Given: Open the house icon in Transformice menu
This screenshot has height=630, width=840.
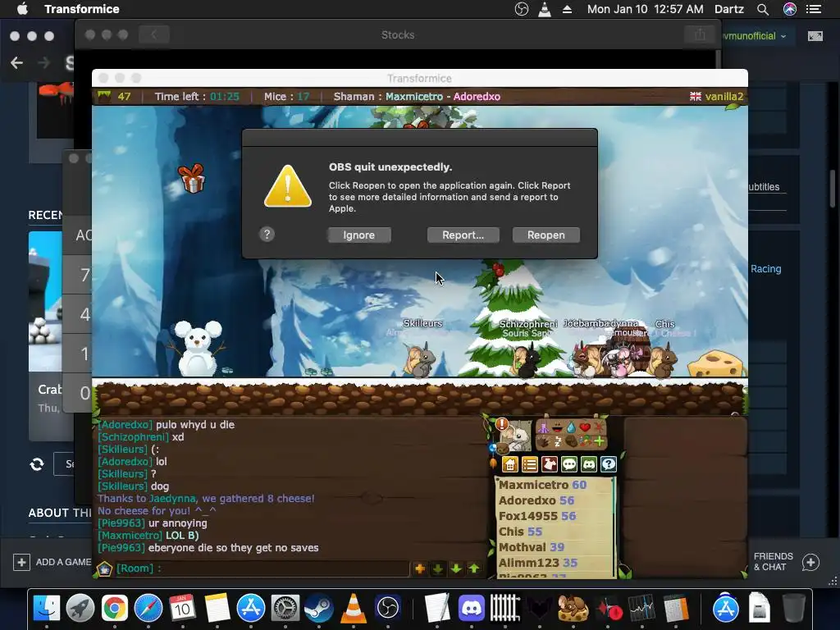Looking at the screenshot, I should (x=510, y=464).
